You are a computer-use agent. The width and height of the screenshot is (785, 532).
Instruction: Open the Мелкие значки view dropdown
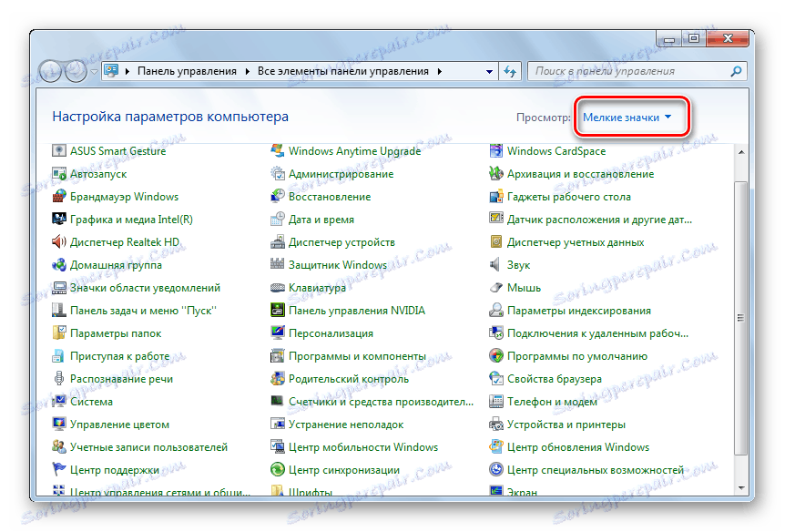pos(627,118)
